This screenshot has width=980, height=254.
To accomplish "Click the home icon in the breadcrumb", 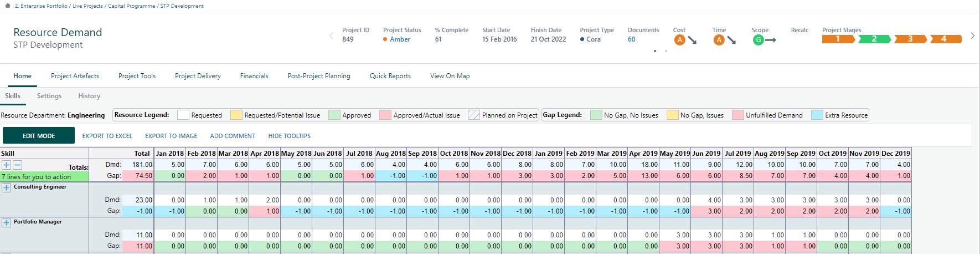I will coord(8,6).
